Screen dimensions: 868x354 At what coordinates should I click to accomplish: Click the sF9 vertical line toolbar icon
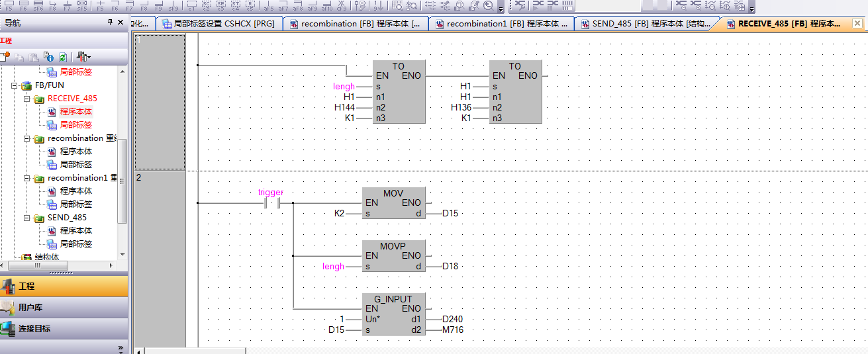(173, 6)
